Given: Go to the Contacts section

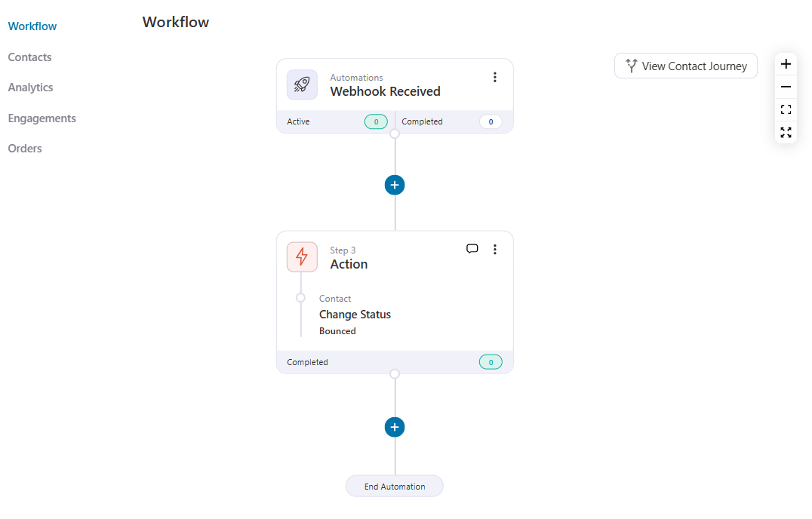Looking at the screenshot, I should point(29,57).
